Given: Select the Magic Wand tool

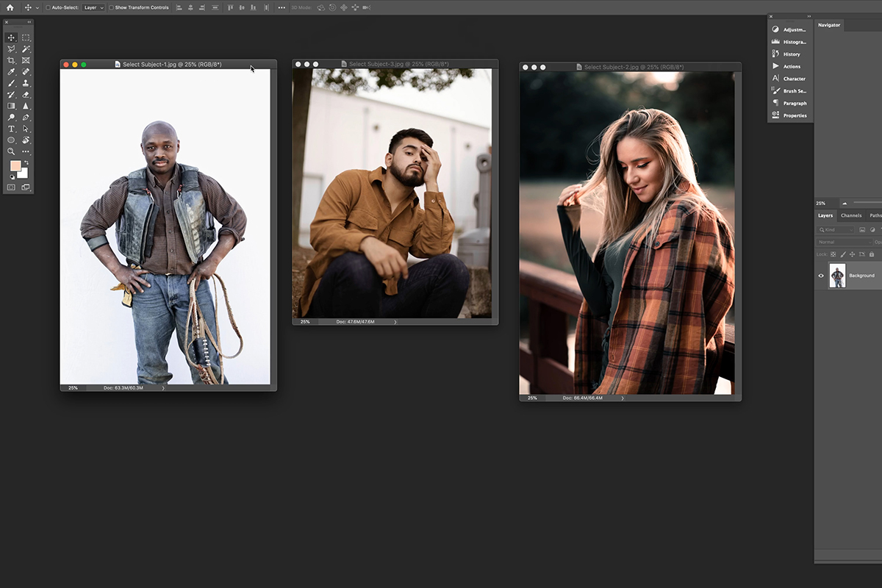Looking at the screenshot, I should (26, 49).
